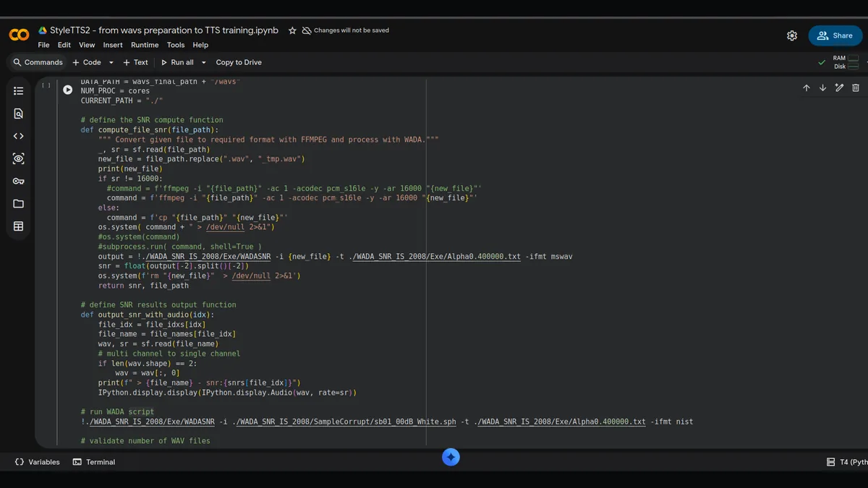Delete the cell with trash icon
868x488 pixels.
856,88
